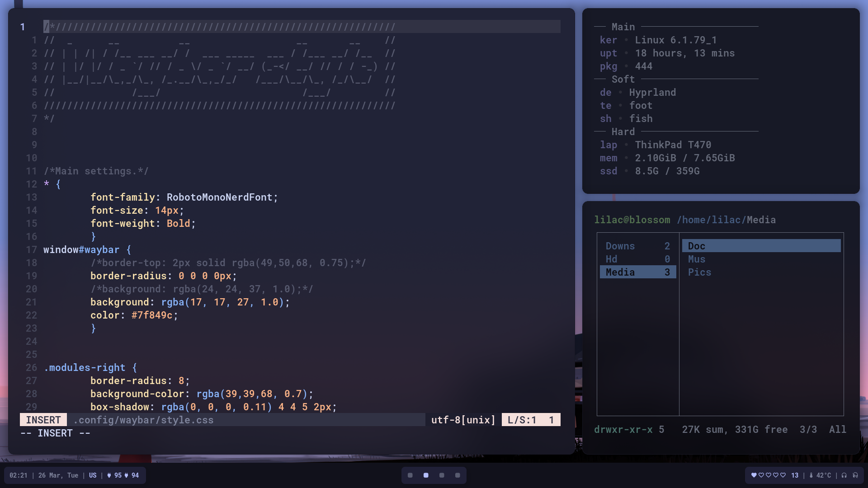
Task: Click the '/*Main settings.*/' comment
Action: [x=96, y=171]
